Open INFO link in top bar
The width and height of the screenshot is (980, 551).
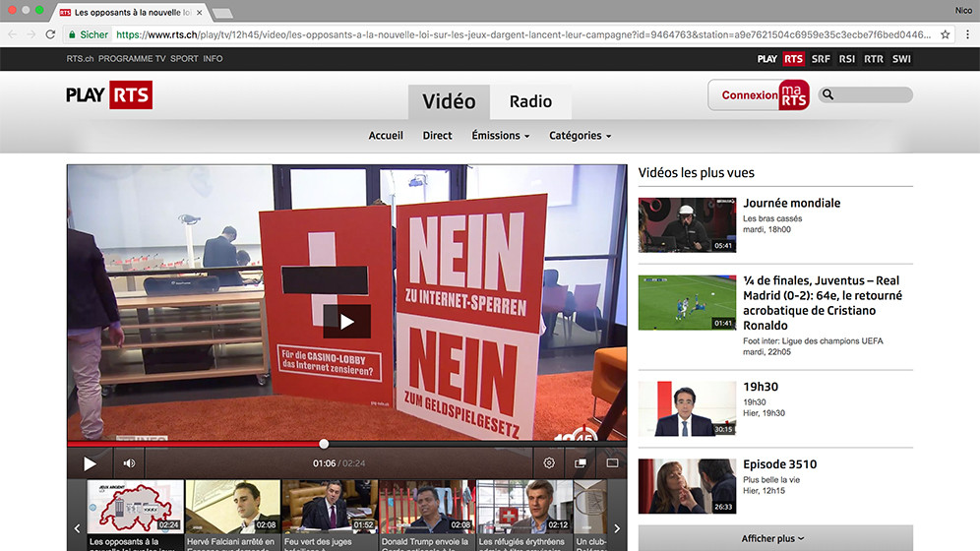click(x=213, y=59)
